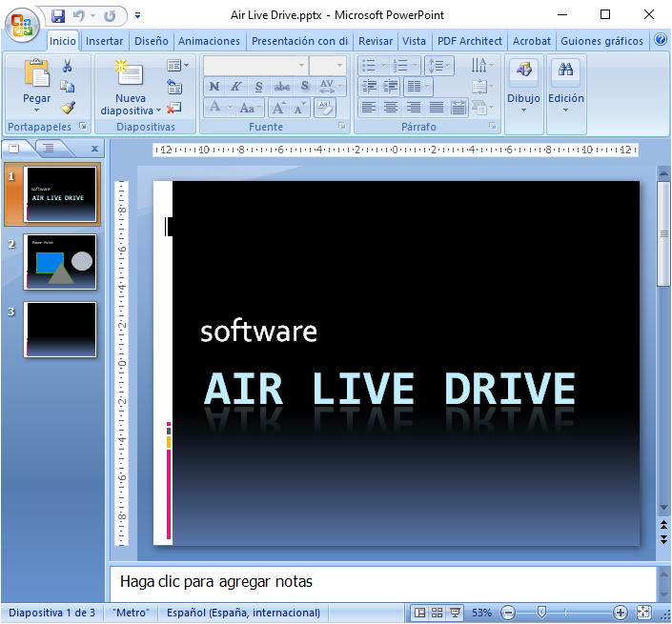Screen dimensions: 672x624
Task: Increase the list indent level
Action: (391, 87)
